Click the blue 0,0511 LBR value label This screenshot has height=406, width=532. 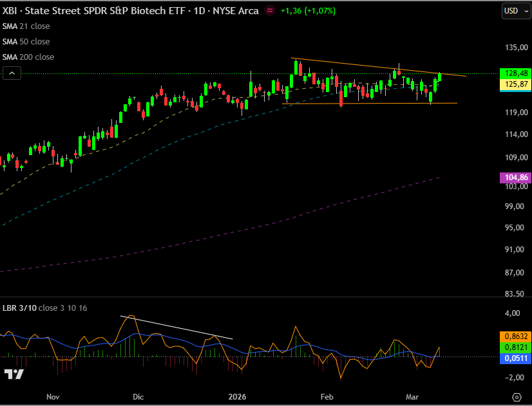514,358
